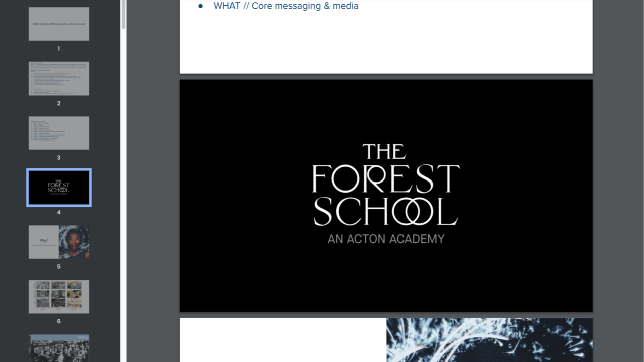Click page number label 6 under thumbnail
The image size is (644, 362).
pos(59,321)
